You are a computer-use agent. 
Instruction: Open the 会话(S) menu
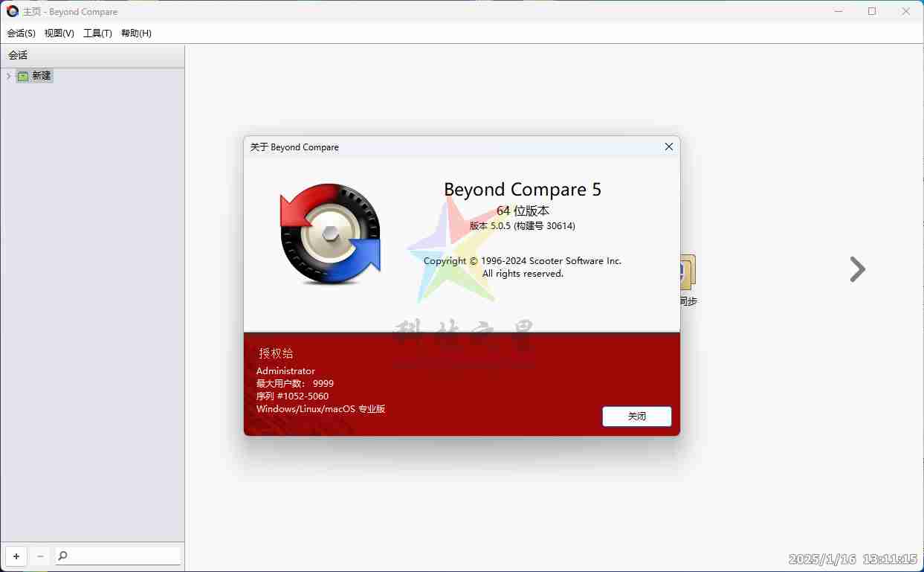[21, 33]
